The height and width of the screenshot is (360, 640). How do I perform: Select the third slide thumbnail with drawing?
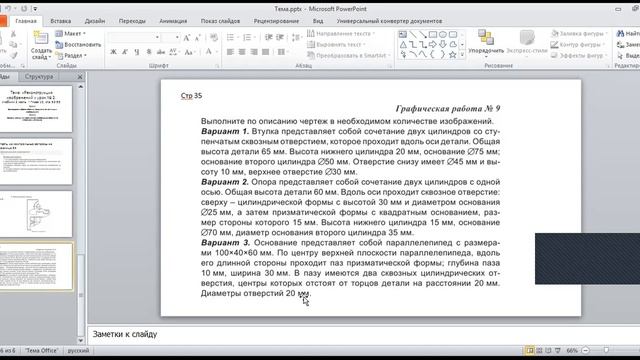tap(36, 214)
